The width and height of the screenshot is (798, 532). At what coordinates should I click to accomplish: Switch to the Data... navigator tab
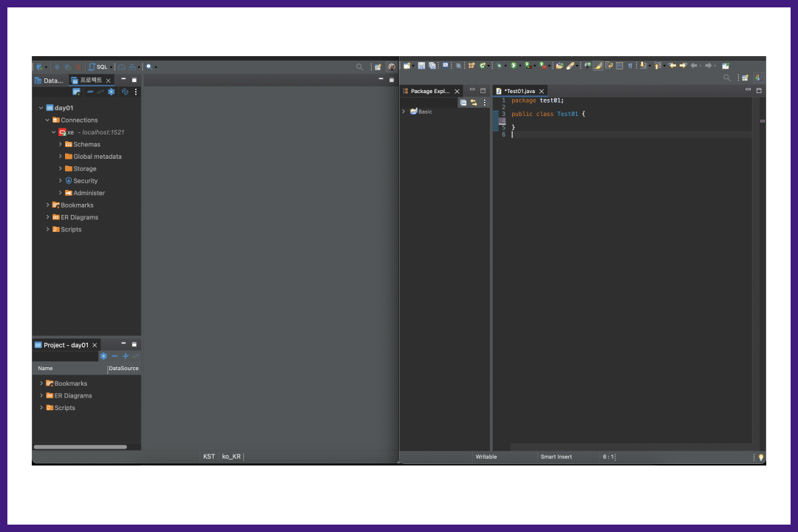click(50, 81)
